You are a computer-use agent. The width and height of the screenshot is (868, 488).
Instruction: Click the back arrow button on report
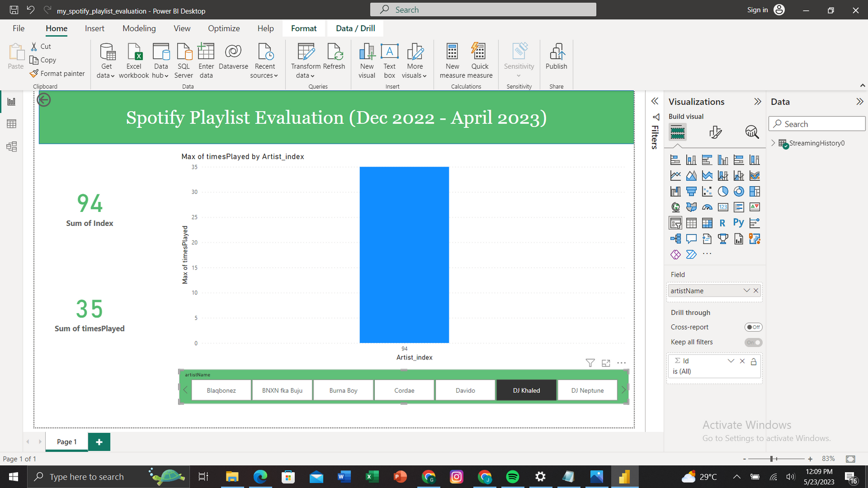click(x=44, y=100)
